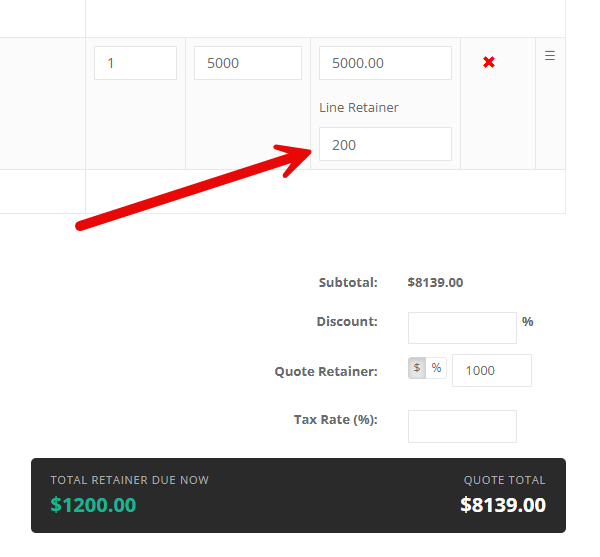Focus the Discount input box
The width and height of the screenshot is (600, 557).
point(462,328)
